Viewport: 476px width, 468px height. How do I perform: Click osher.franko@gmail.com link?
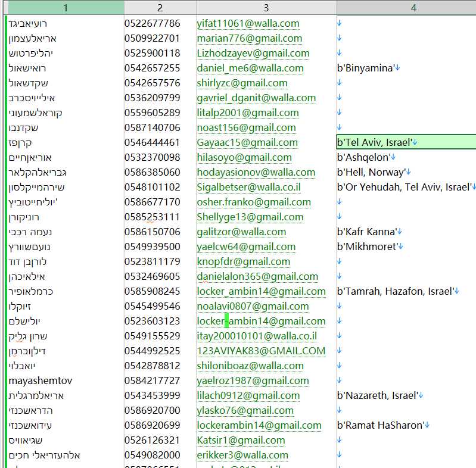[254, 202]
